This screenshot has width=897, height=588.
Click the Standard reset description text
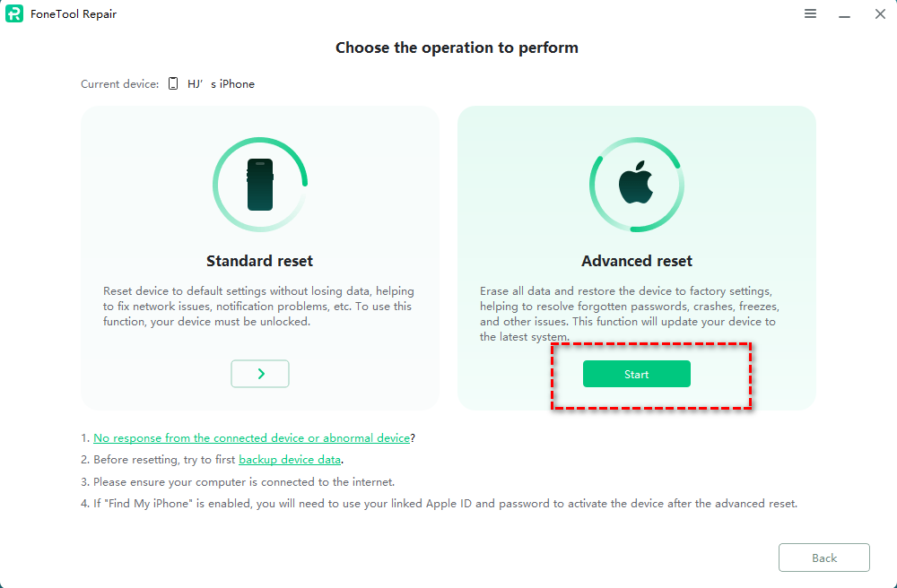pos(259,307)
